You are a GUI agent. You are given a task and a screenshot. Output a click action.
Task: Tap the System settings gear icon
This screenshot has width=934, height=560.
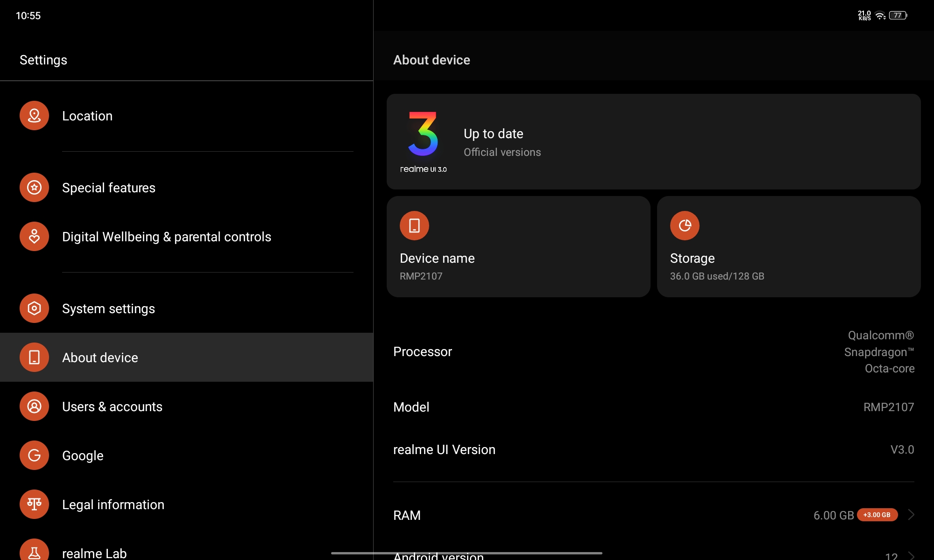(x=34, y=308)
